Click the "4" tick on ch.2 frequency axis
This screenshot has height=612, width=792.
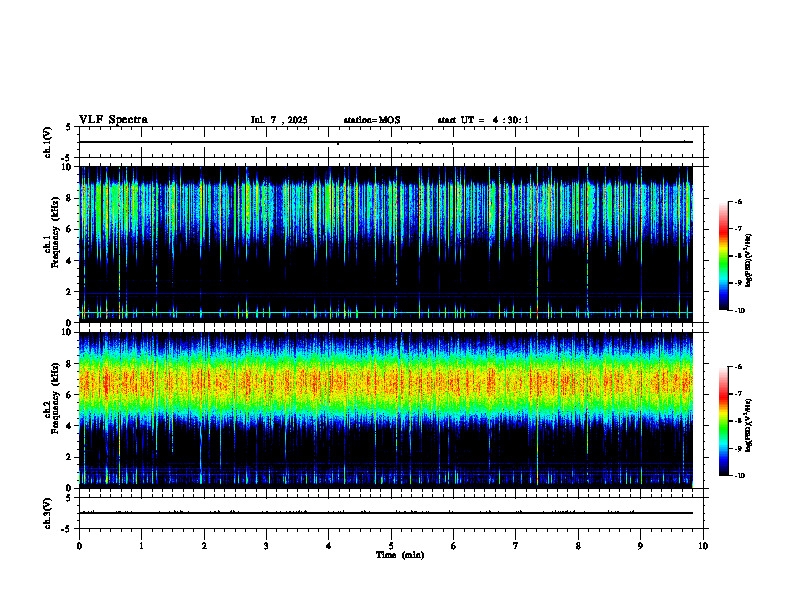[70, 426]
